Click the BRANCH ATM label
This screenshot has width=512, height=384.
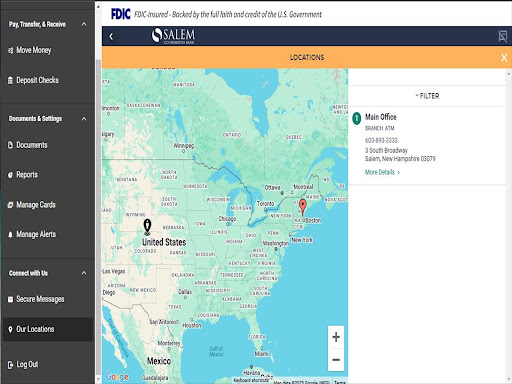pyautogui.click(x=379, y=128)
